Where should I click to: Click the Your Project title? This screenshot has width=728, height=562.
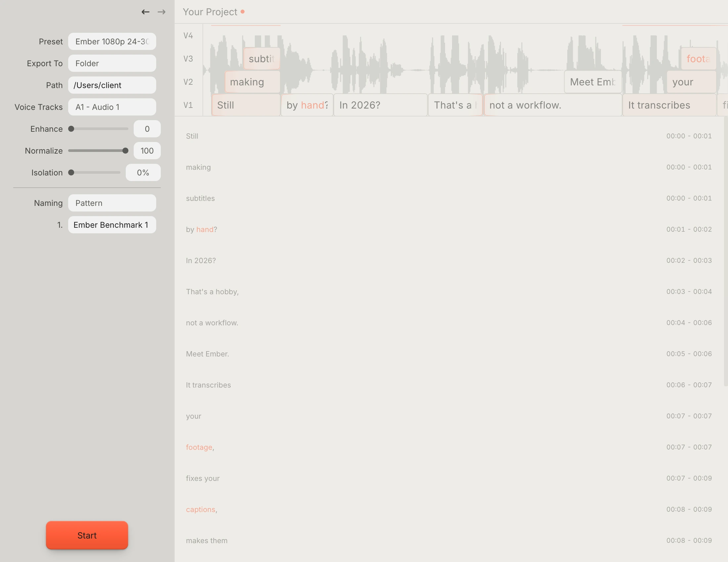pos(210,12)
